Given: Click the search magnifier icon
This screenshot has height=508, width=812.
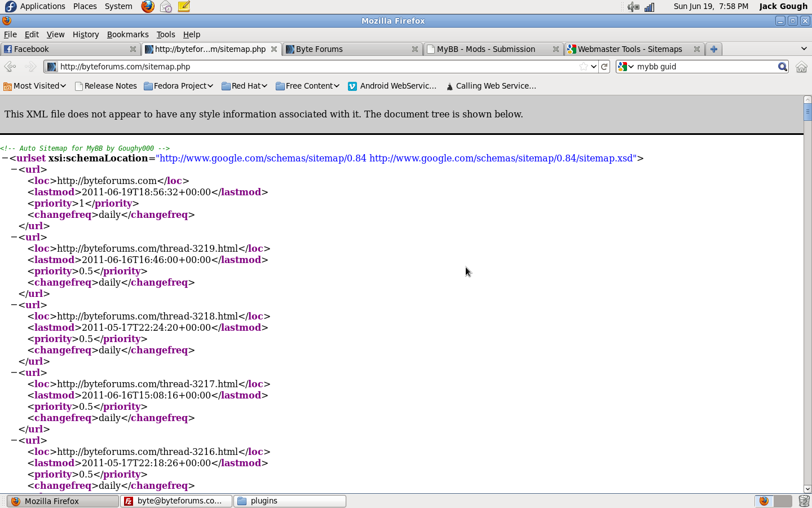Looking at the screenshot, I should (x=782, y=67).
